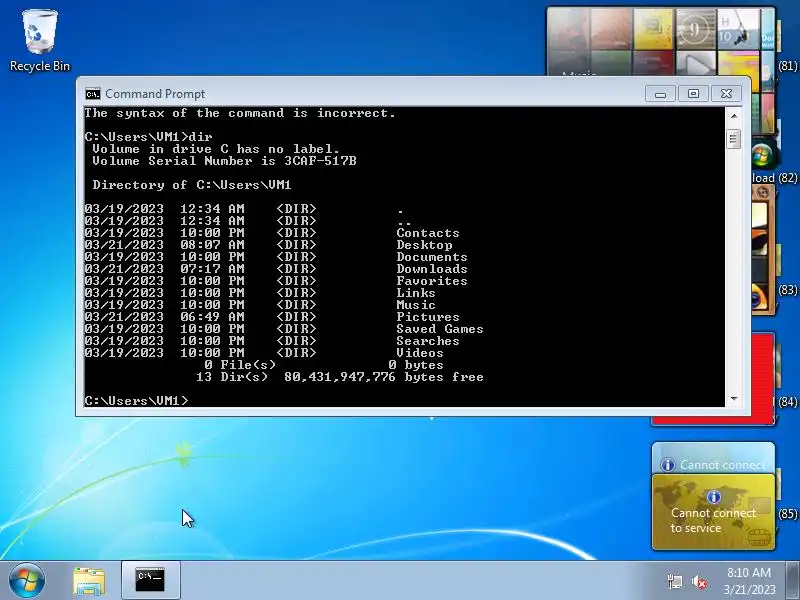Click the 'Directory of C:\Users\VM1' line
800x600 pixels.
[x=192, y=185]
